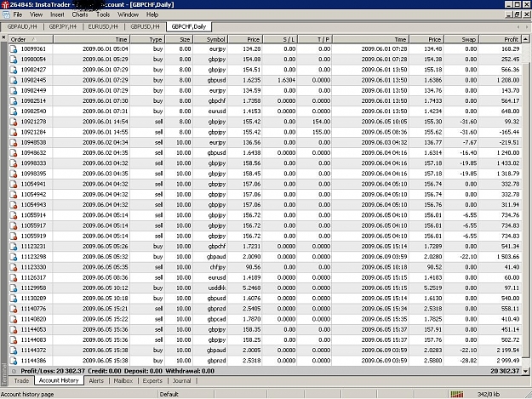
Task: Click the sell order icon for 11144053
Action: tap(14, 329)
